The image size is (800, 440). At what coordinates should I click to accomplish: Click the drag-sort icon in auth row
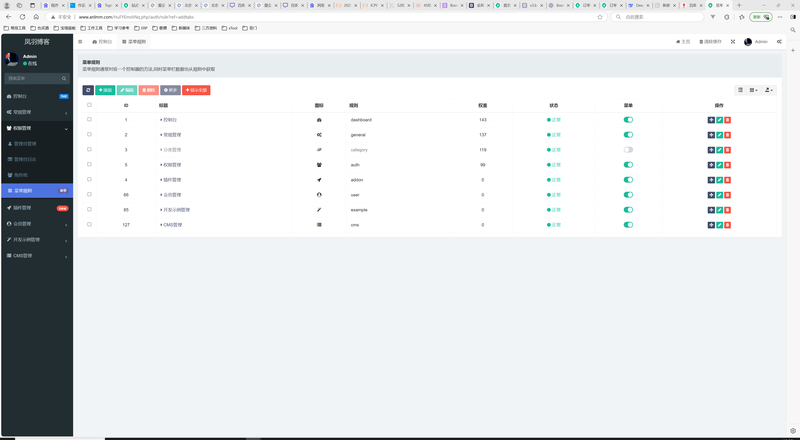711,165
